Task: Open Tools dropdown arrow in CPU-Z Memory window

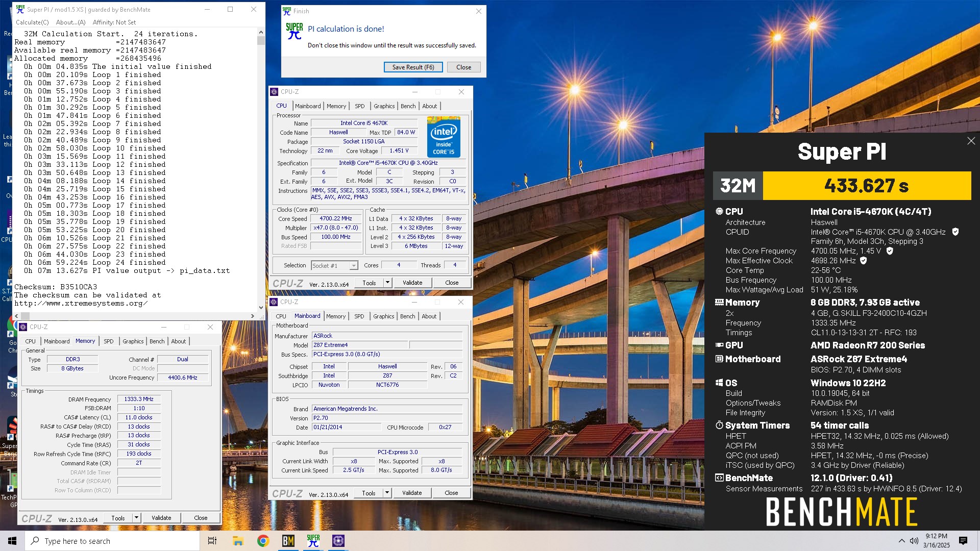Action: click(136, 518)
